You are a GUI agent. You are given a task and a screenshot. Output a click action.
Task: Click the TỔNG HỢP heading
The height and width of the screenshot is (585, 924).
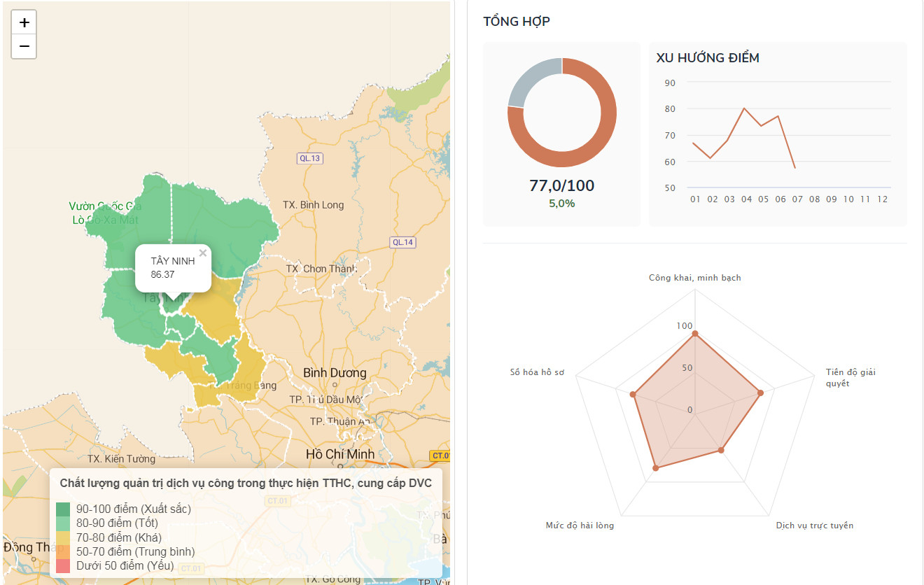tap(517, 22)
